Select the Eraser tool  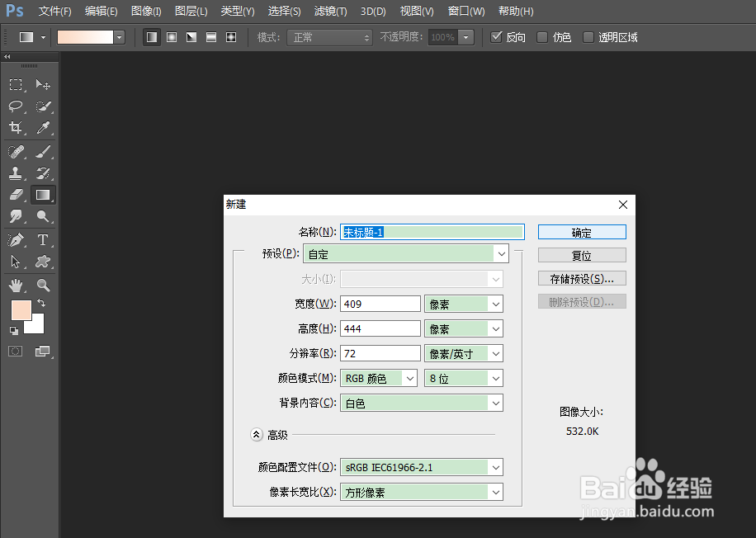[x=16, y=194]
